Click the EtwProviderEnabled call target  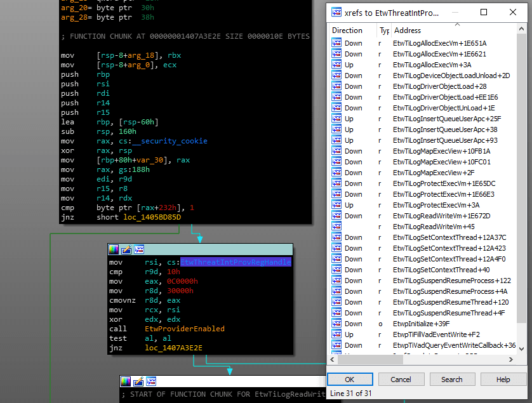185,329
